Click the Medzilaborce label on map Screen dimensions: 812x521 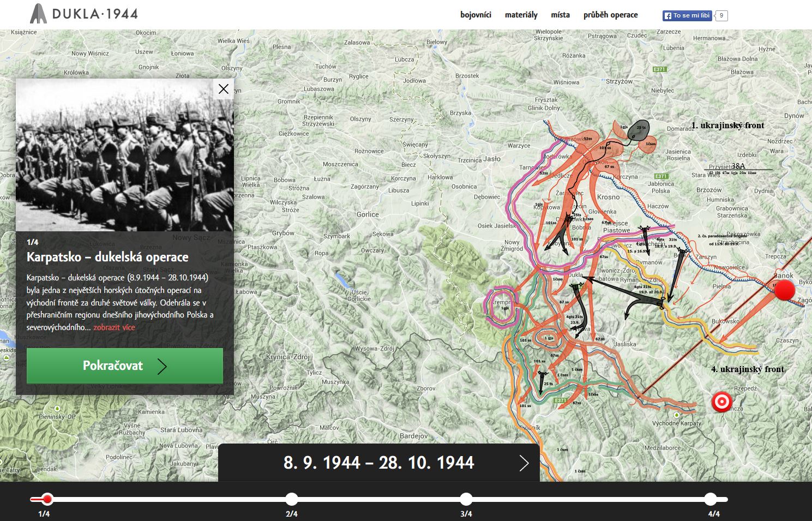pos(663,448)
